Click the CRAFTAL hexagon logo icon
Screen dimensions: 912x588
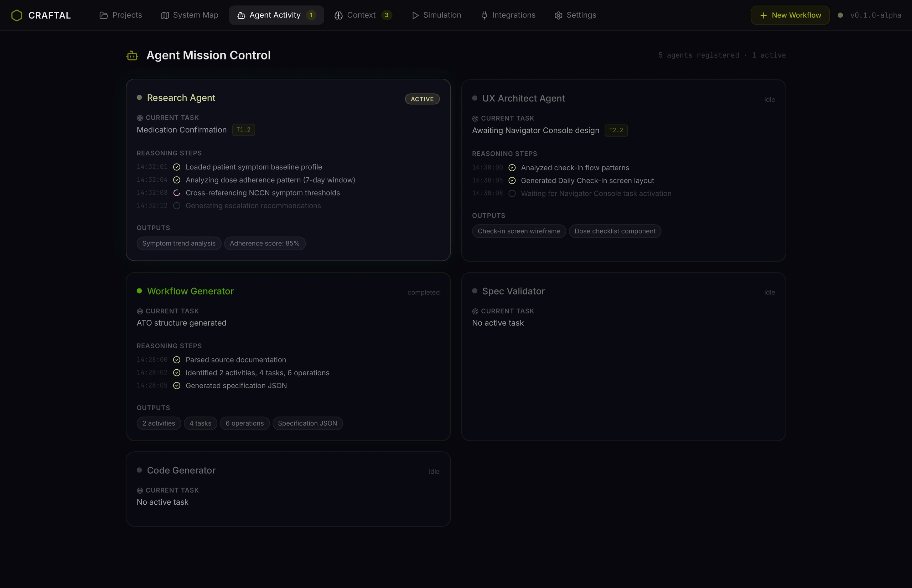pos(17,15)
